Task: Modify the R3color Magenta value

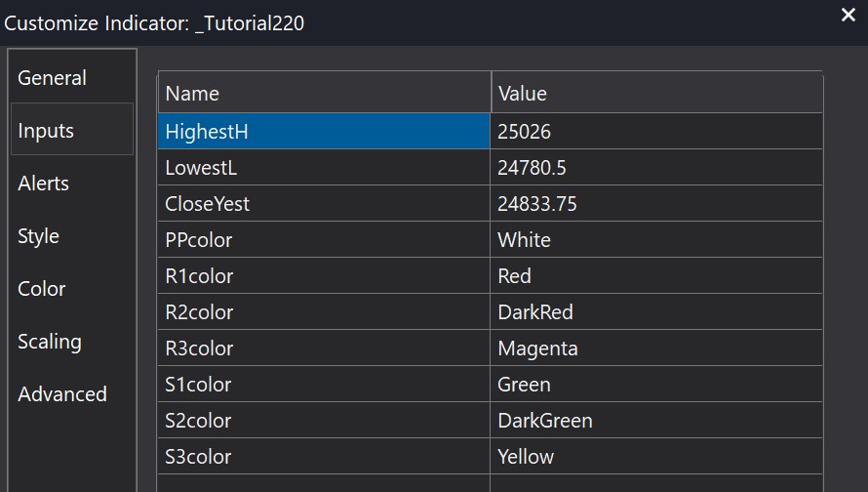Action: tap(656, 348)
